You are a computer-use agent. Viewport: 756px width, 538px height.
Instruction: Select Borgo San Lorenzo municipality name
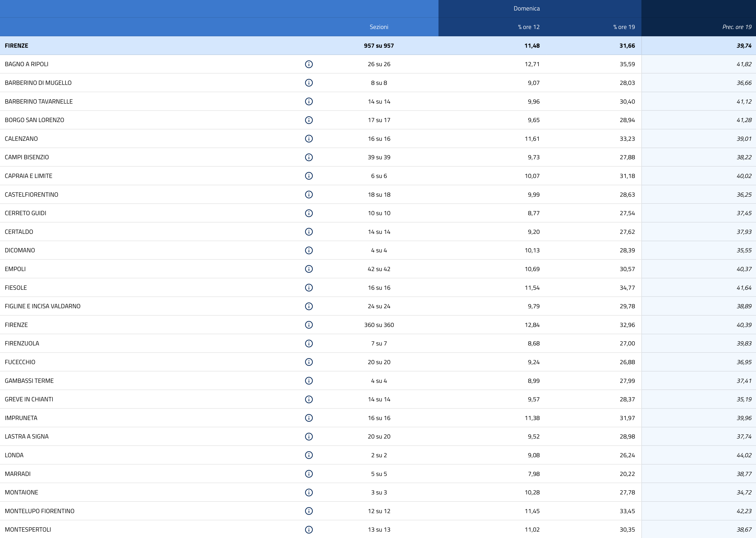[34, 120]
